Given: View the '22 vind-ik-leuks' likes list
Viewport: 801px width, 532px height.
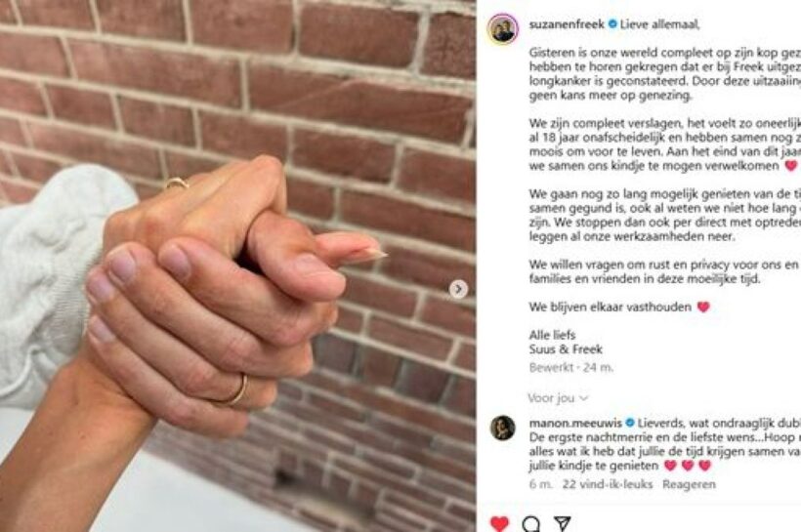Looking at the screenshot, I should (608, 484).
